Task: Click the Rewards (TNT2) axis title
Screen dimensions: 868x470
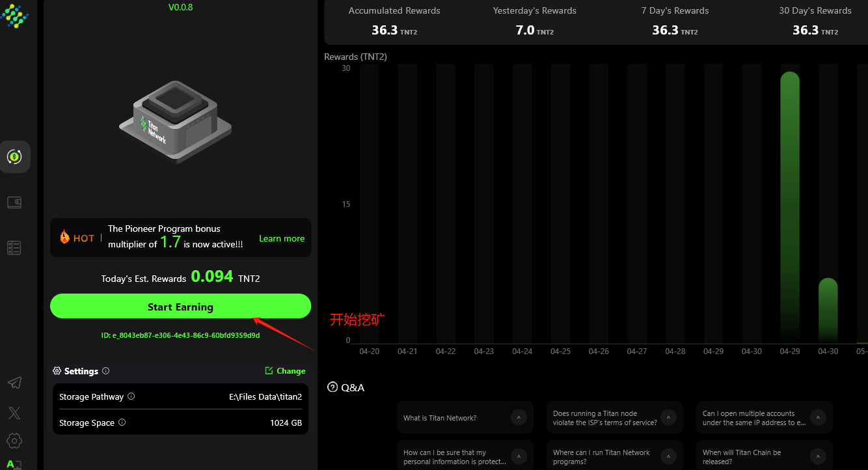Action: [x=355, y=57]
